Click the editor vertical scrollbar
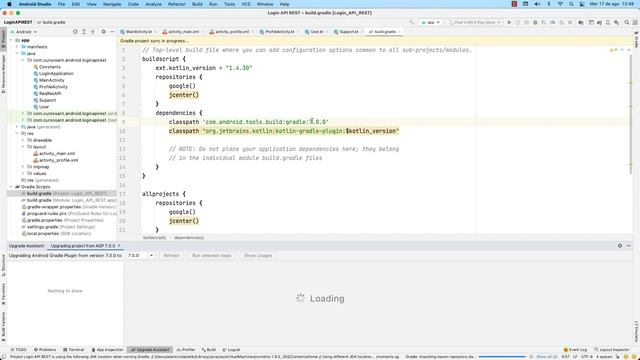 pos(631,114)
